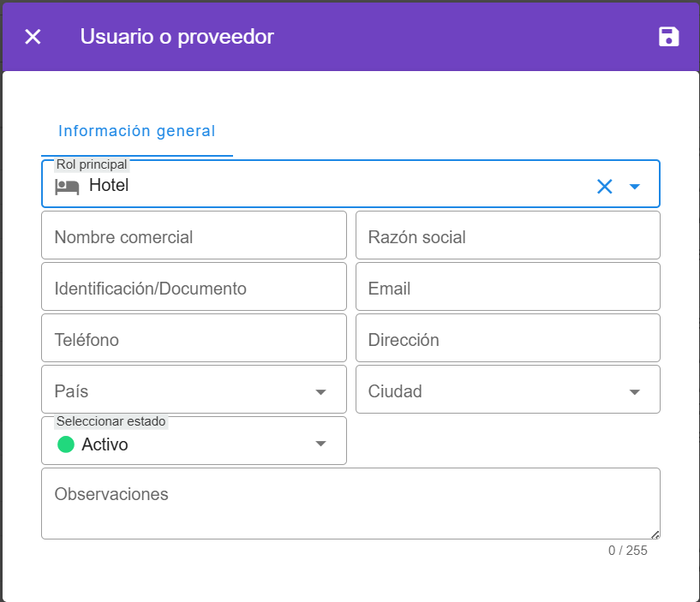The width and height of the screenshot is (700, 602).
Task: Click the Observaciones resize handle
Action: tap(655, 533)
